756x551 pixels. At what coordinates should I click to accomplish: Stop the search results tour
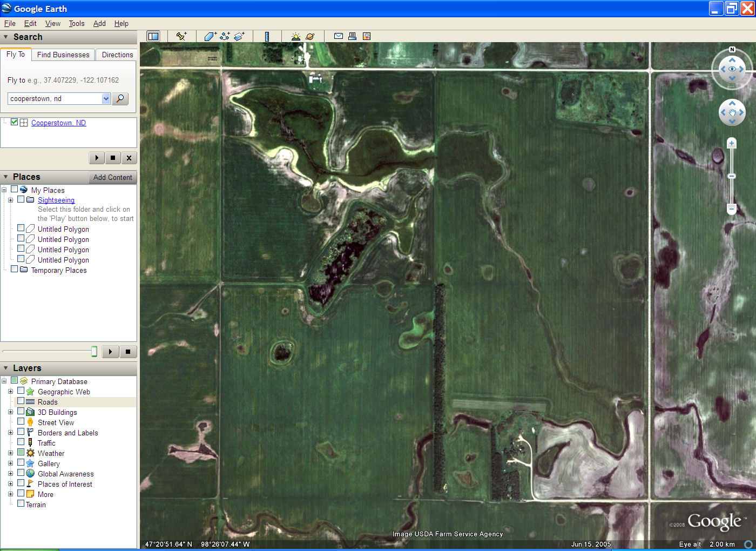pos(112,158)
